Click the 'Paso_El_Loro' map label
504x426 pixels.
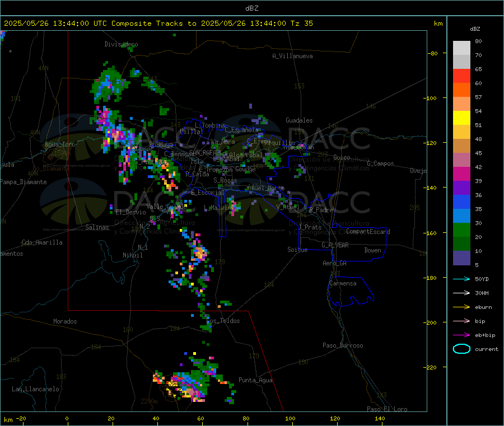[387, 409]
